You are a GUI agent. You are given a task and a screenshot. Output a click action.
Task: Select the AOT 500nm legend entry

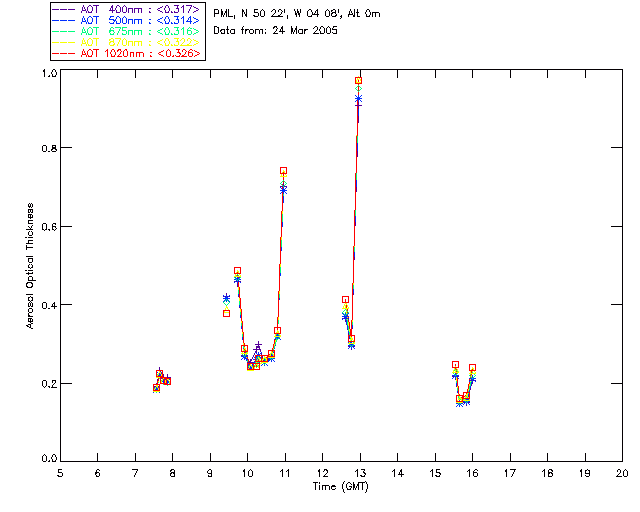(x=127, y=20)
